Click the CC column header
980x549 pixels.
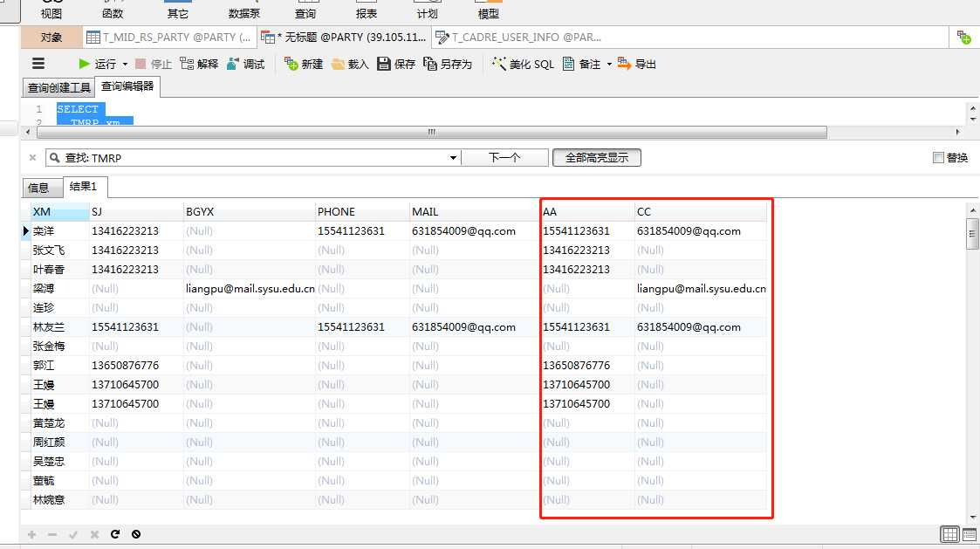(x=701, y=211)
